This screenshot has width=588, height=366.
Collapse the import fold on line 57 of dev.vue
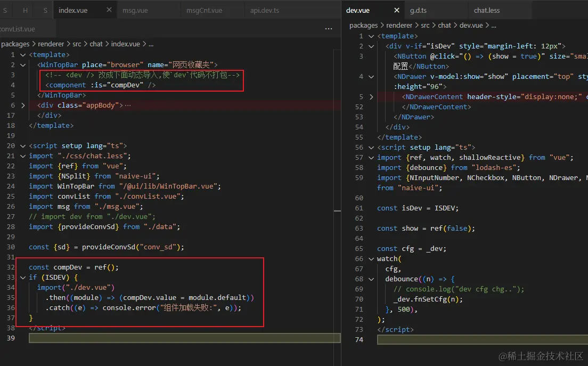pyautogui.click(x=371, y=158)
